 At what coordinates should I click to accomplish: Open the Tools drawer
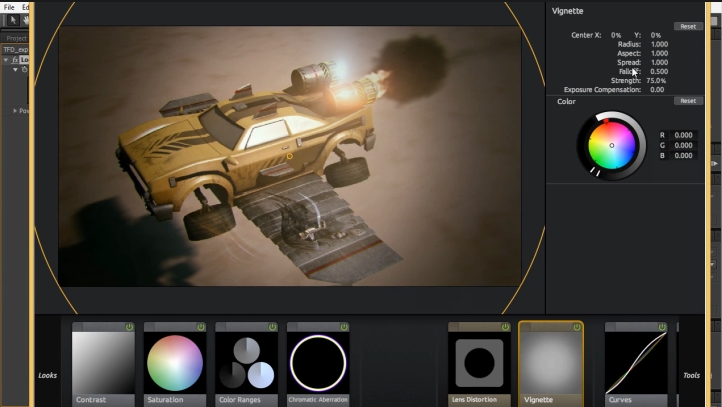tap(691, 375)
